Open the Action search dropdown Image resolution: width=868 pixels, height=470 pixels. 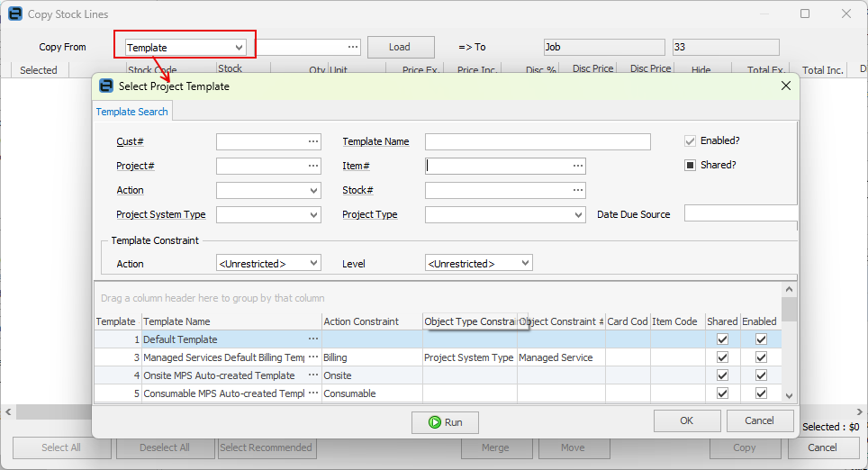[313, 191]
